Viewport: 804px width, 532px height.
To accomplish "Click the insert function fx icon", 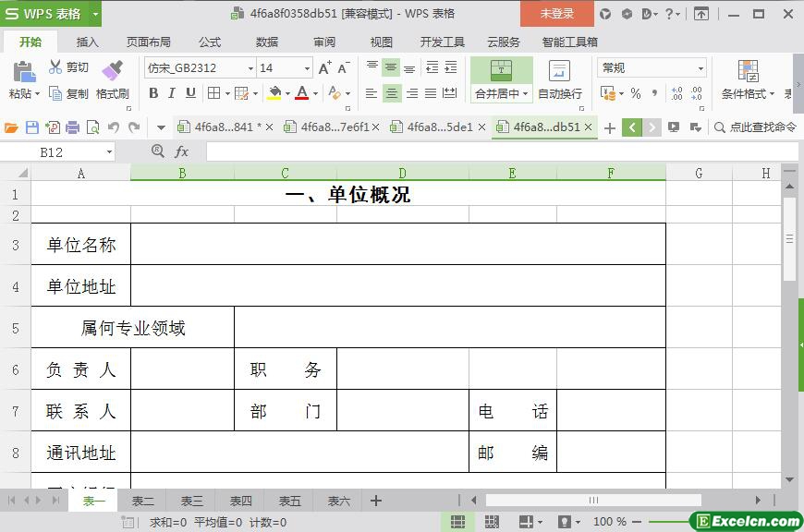I will pos(182,151).
